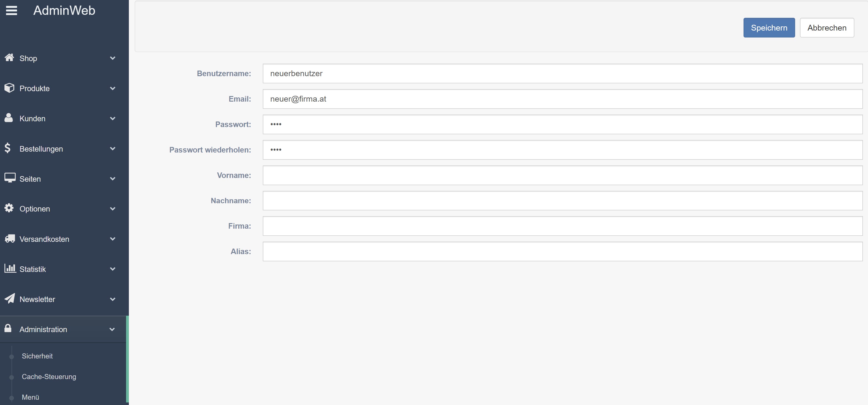Image resolution: width=868 pixels, height=405 pixels.
Task: Expand the Newsletter menu chevron
Action: click(112, 299)
